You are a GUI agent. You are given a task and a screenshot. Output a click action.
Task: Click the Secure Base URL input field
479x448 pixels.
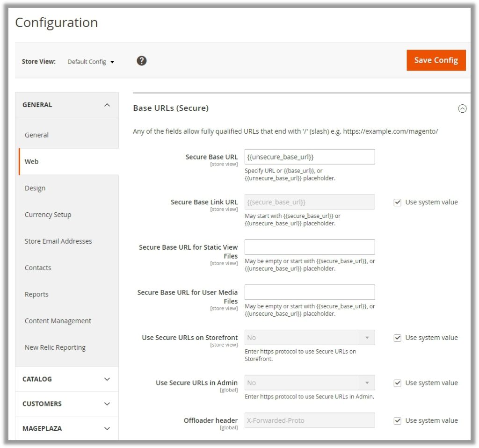coord(309,157)
